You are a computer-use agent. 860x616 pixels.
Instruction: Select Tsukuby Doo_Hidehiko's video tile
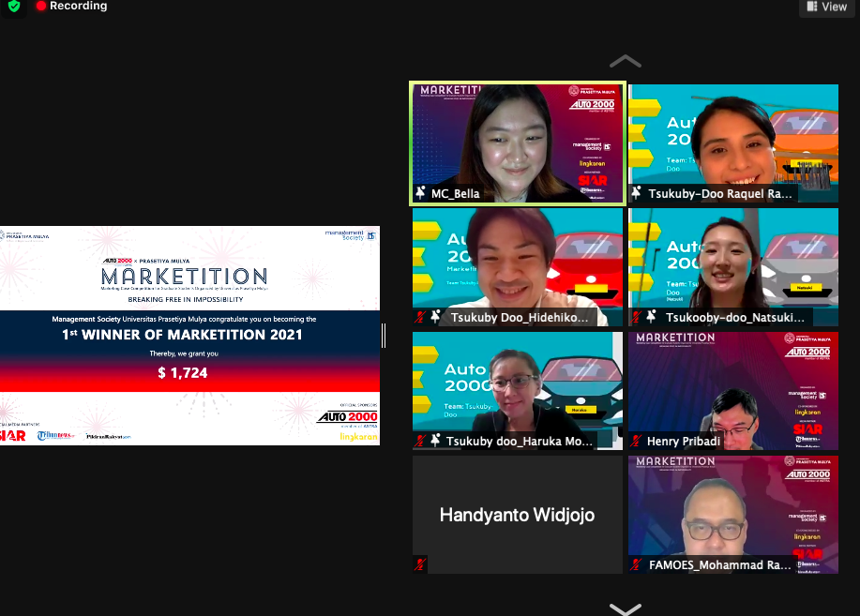pos(518,267)
